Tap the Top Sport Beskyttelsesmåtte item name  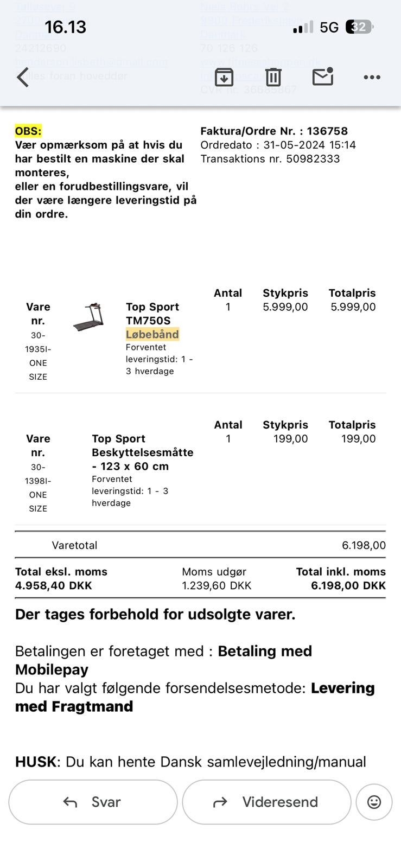point(142,452)
